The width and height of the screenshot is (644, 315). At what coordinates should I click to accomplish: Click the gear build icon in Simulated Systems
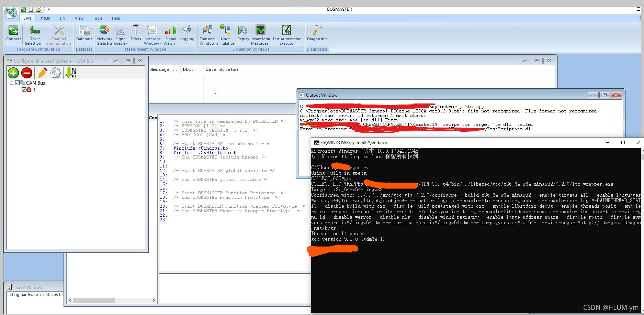tap(55, 73)
